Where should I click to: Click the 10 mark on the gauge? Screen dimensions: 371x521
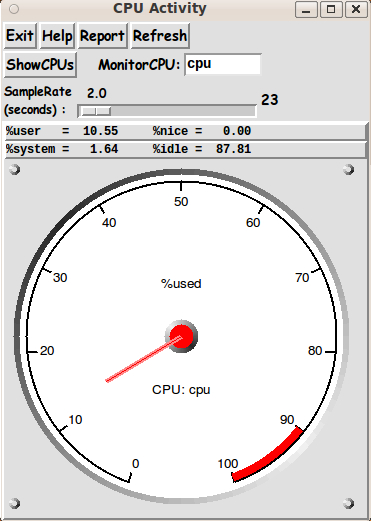click(x=75, y=420)
